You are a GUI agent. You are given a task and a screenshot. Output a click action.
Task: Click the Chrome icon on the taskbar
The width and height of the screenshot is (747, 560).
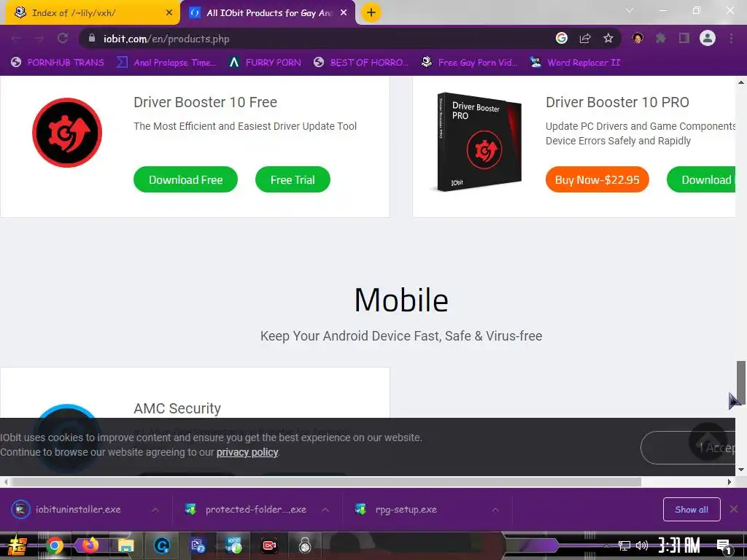pyautogui.click(x=54, y=546)
